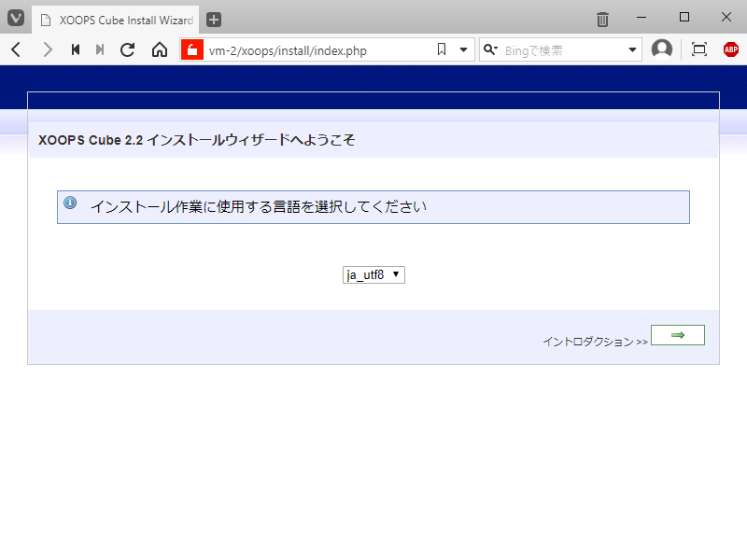747x560 pixels.
Task: Click the fast forward navigation button
Action: click(100, 49)
